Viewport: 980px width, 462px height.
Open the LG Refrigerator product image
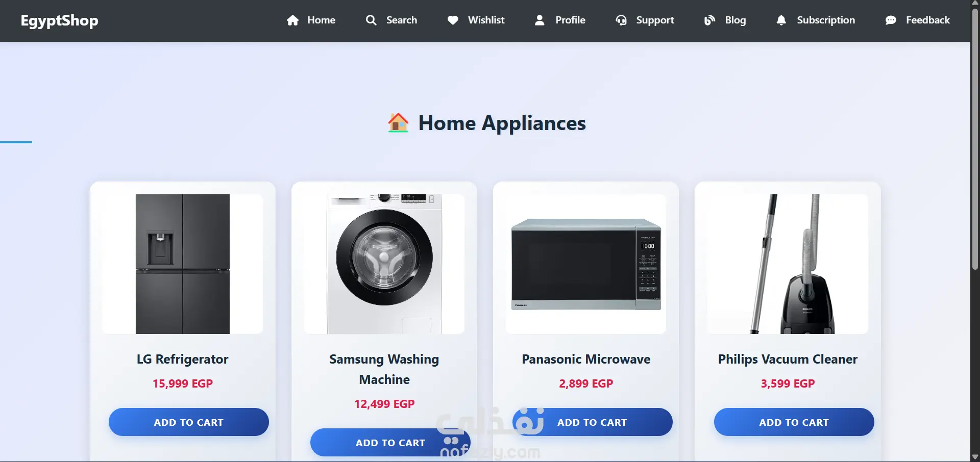click(x=183, y=264)
